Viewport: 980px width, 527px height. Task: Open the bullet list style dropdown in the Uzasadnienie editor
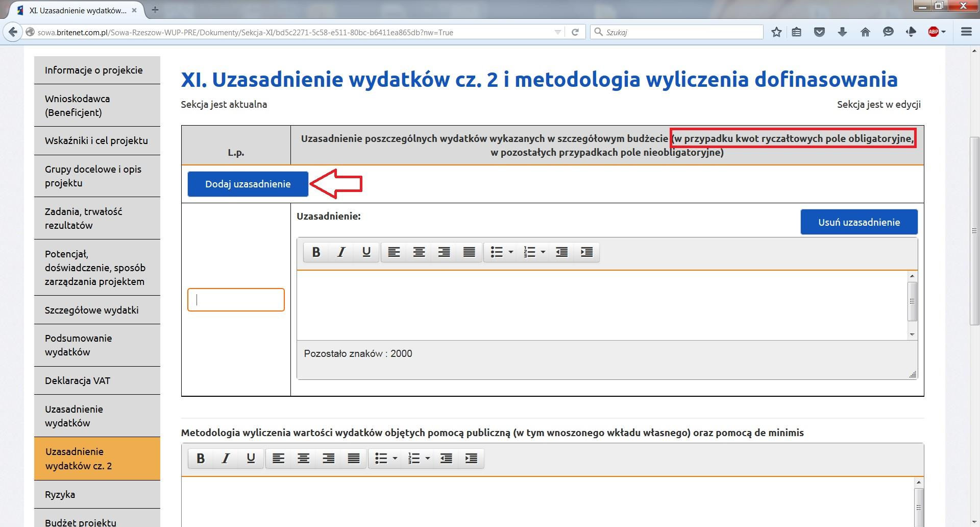(x=510, y=252)
